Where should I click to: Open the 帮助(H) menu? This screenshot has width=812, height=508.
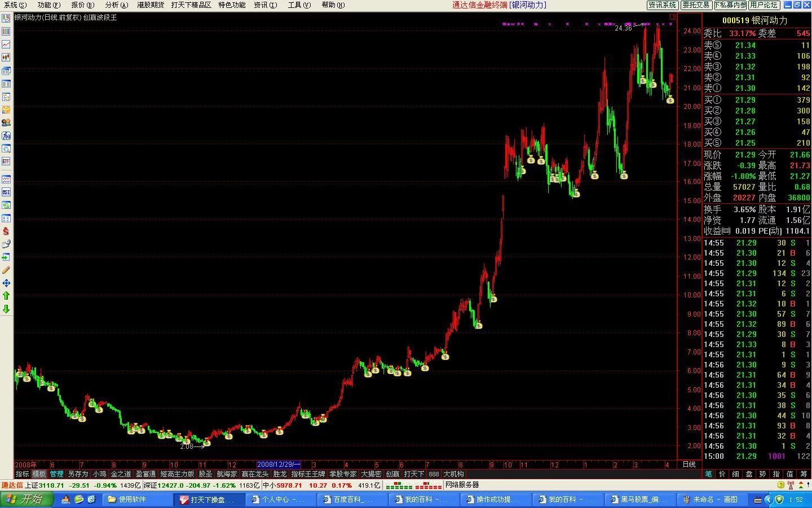[333, 5]
